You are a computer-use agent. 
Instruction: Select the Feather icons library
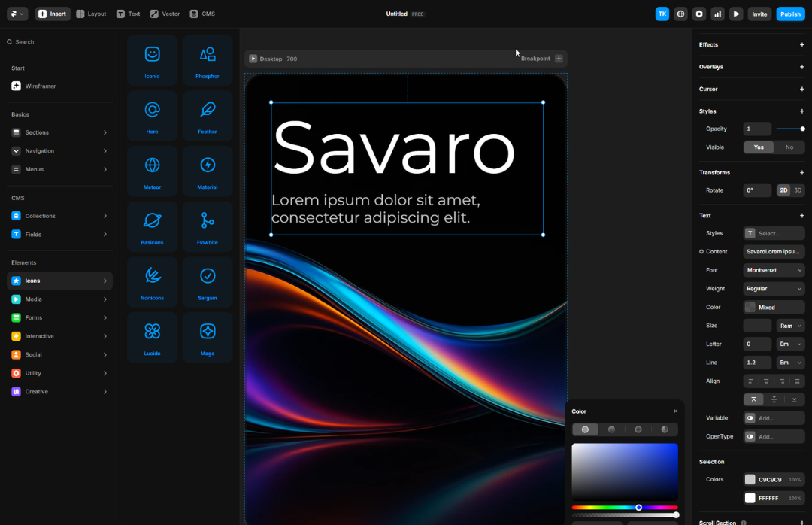[x=207, y=115]
